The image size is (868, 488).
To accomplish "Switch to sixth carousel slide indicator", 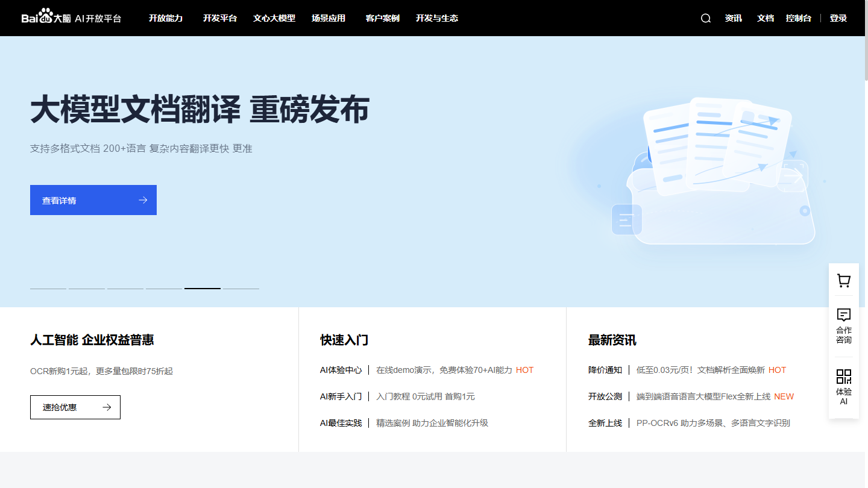I will (241, 289).
